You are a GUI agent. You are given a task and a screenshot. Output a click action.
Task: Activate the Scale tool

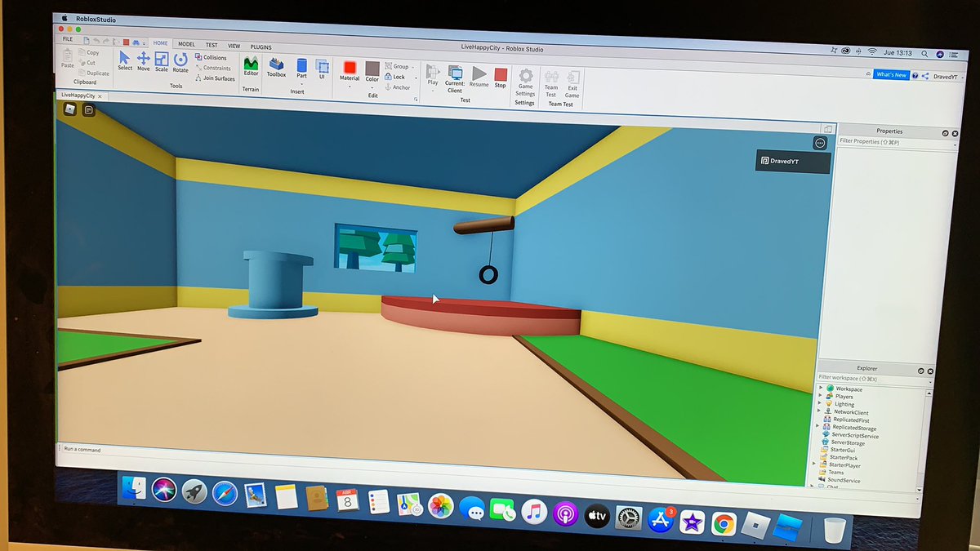pos(161,62)
